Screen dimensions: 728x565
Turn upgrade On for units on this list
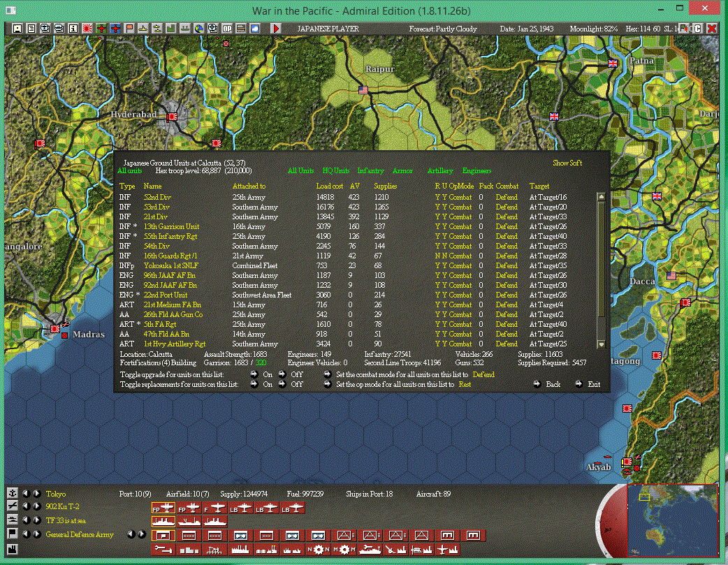(x=254, y=374)
